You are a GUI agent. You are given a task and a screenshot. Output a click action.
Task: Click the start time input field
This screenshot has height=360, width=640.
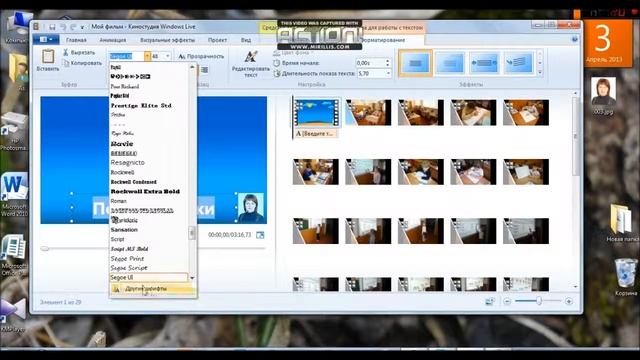[x=370, y=63]
